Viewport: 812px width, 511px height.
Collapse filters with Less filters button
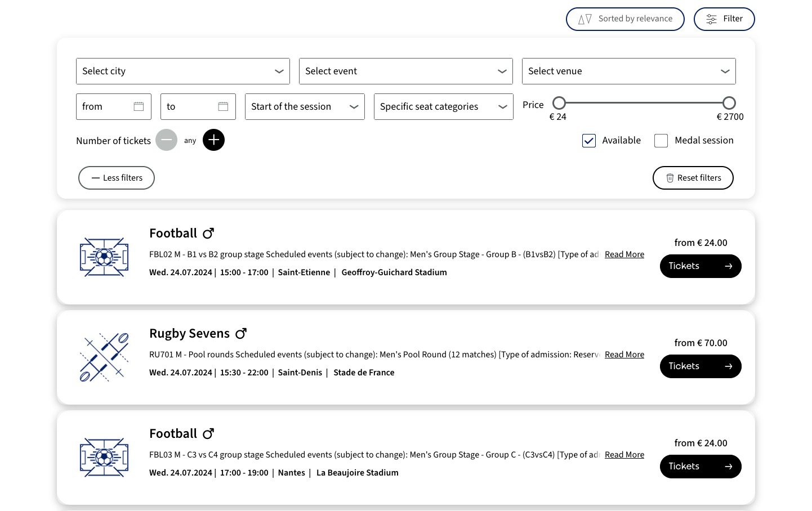(x=117, y=178)
